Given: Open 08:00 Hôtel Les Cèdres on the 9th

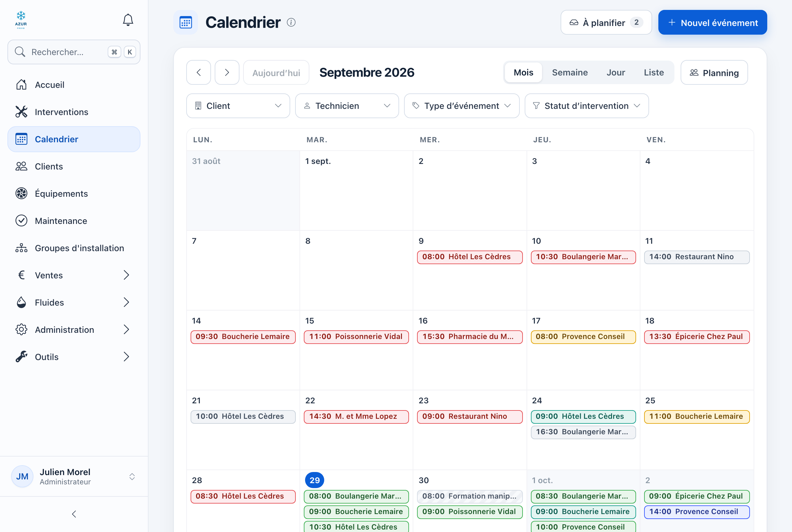Looking at the screenshot, I should (x=470, y=257).
